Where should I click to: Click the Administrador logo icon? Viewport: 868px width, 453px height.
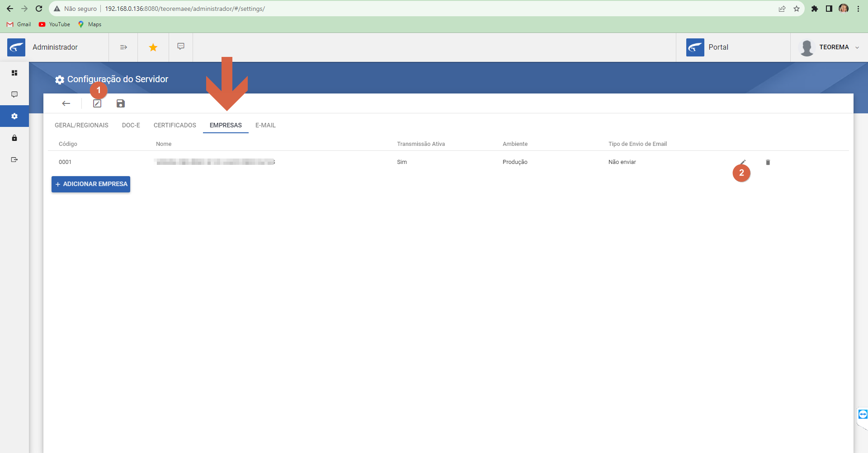(x=16, y=47)
